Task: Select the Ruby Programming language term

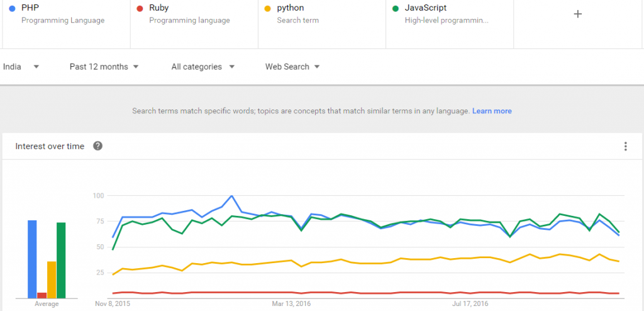Action: tap(194, 24)
